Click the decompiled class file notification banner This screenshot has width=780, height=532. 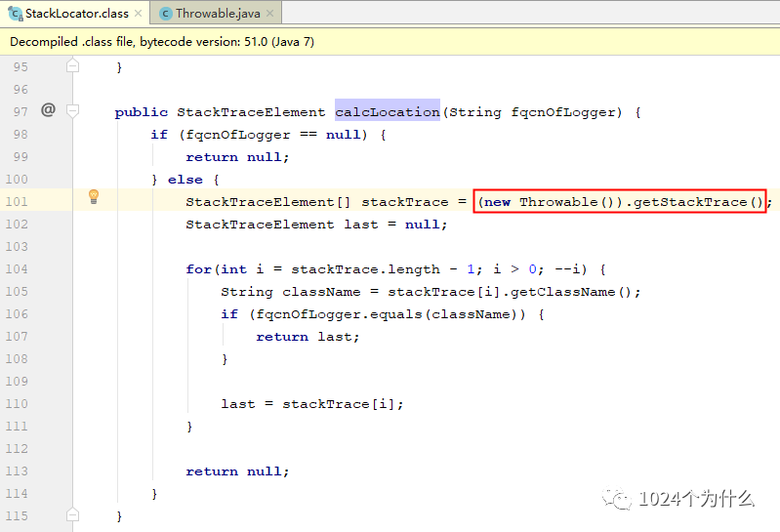(390, 42)
